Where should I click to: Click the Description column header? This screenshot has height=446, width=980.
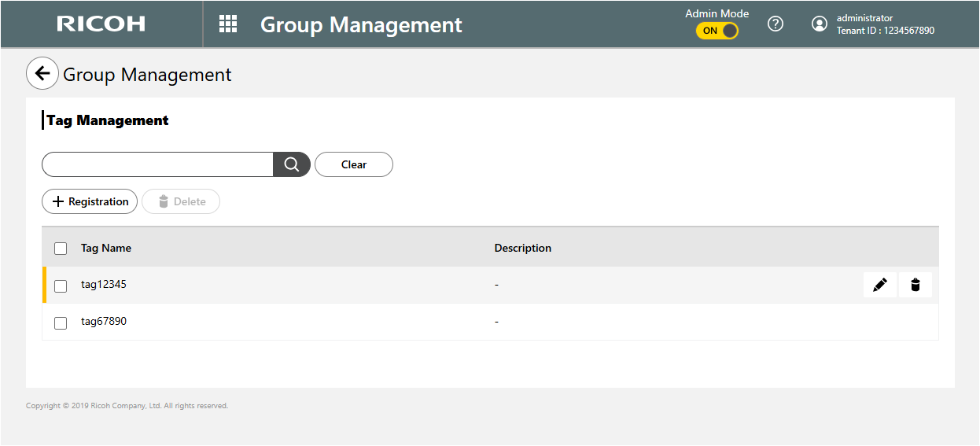522,248
